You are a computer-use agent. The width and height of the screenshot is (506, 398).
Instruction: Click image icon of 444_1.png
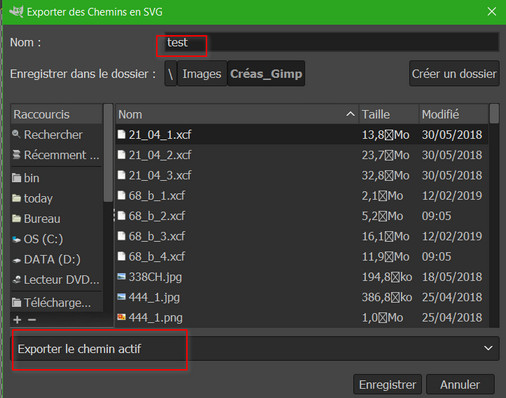(x=121, y=317)
